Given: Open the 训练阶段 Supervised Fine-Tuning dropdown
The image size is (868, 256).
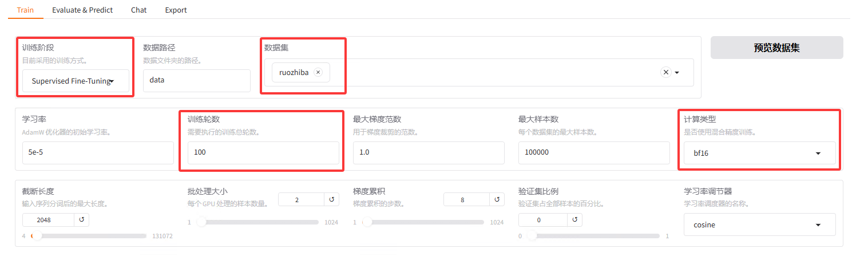Looking at the screenshot, I should click(76, 81).
